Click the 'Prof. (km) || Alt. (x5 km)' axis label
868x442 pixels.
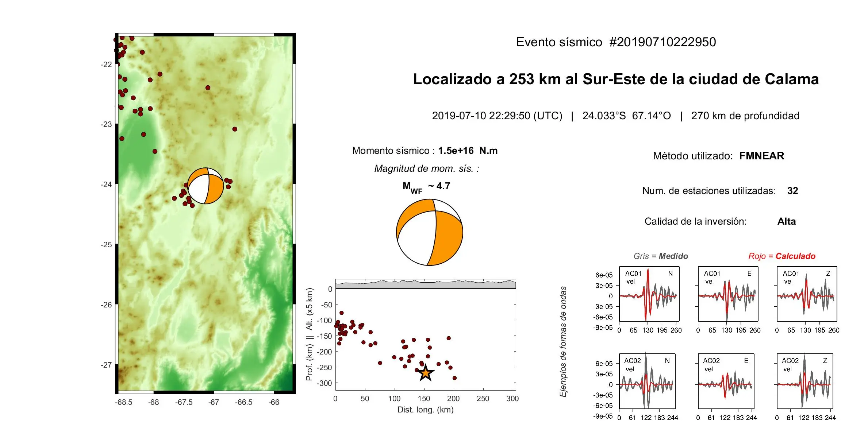pos(309,334)
